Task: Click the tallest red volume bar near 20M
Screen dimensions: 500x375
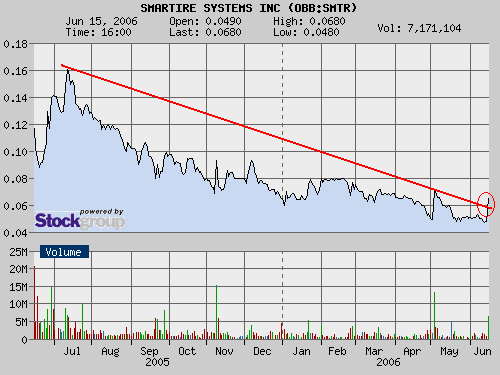Action: 34,303
